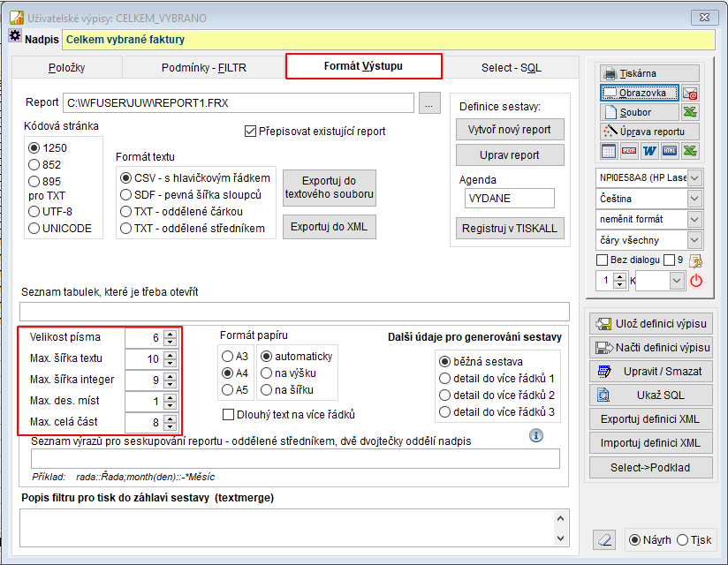Click Exportuj do XML button
Screen dimensions: 728x565
pyautogui.click(x=330, y=227)
